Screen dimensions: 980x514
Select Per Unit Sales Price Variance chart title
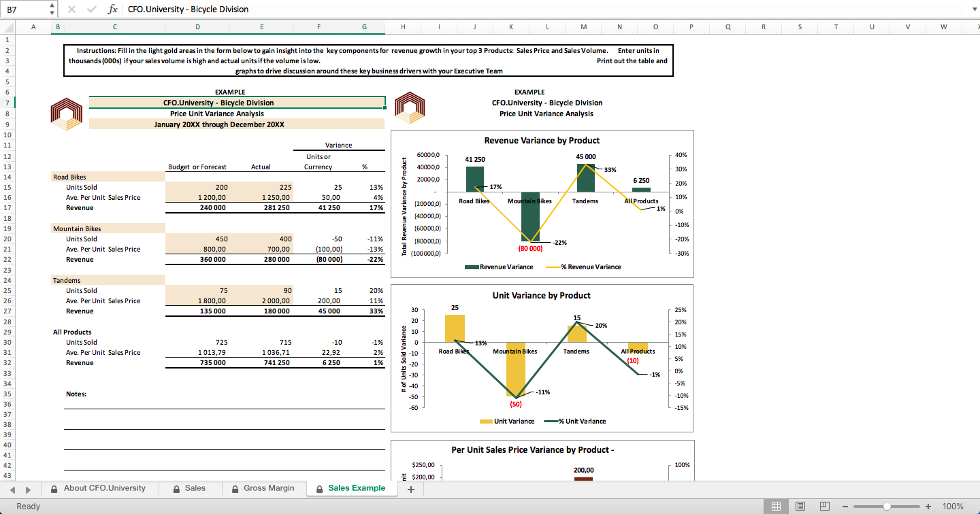[533, 450]
